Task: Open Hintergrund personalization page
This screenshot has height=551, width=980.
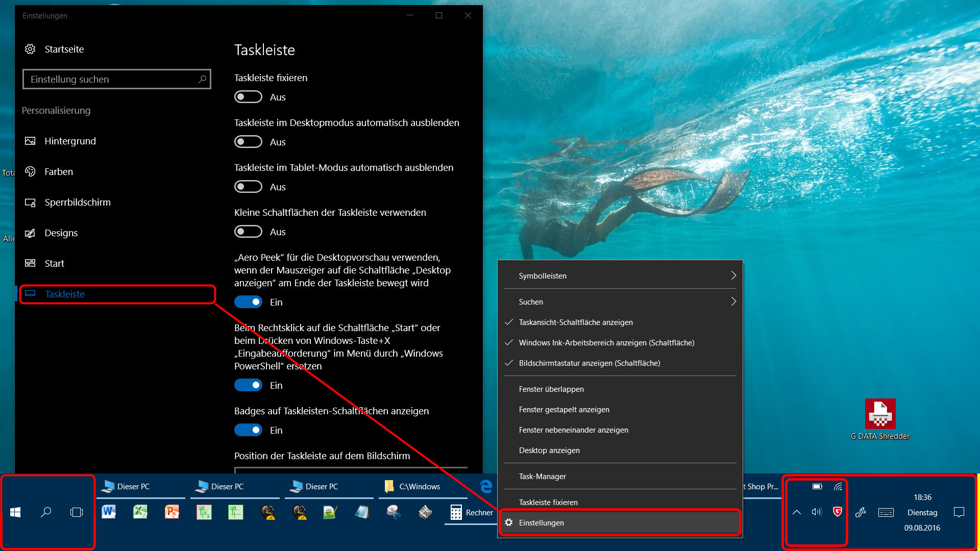Action: [x=70, y=141]
